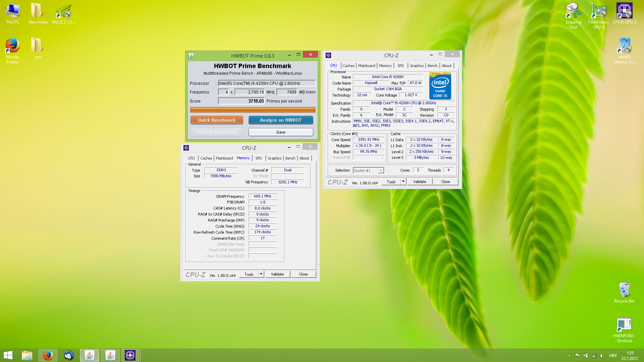Viewport: 644px width, 362px height.
Task: Open Firefox from the taskbar
Action: point(48,355)
